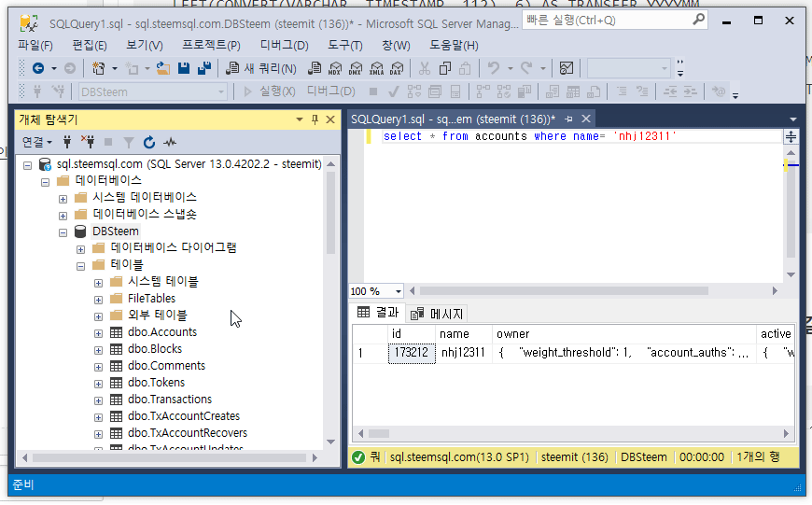812x505 pixels.
Task: Click Object Explorer connect plug icon
Action: (67, 142)
